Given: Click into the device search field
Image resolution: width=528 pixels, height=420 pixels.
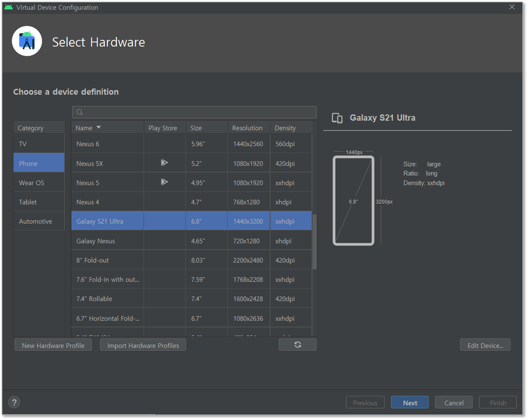Looking at the screenshot, I should pos(194,112).
